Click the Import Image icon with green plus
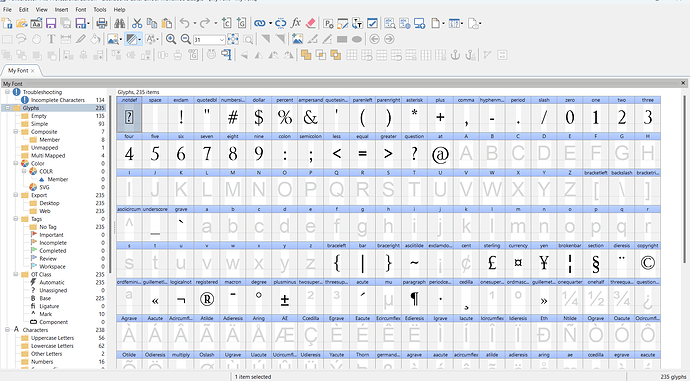690x381 pixels. [x=297, y=39]
